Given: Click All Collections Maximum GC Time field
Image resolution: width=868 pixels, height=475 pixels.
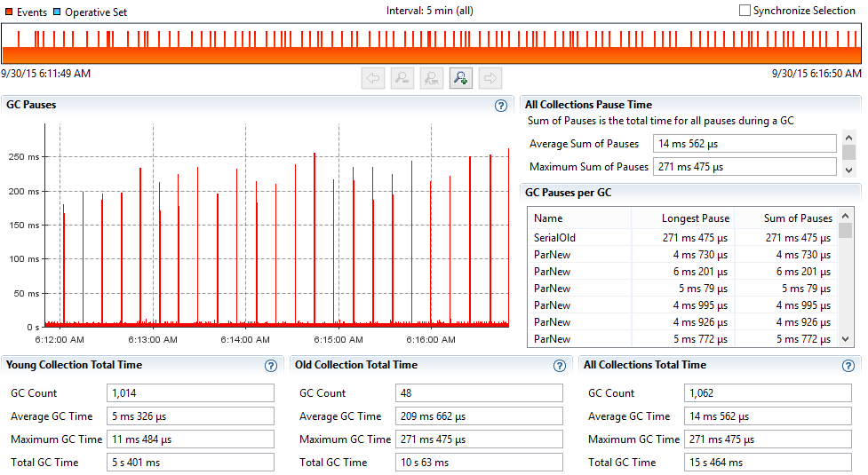Looking at the screenshot, I should 768,439.
